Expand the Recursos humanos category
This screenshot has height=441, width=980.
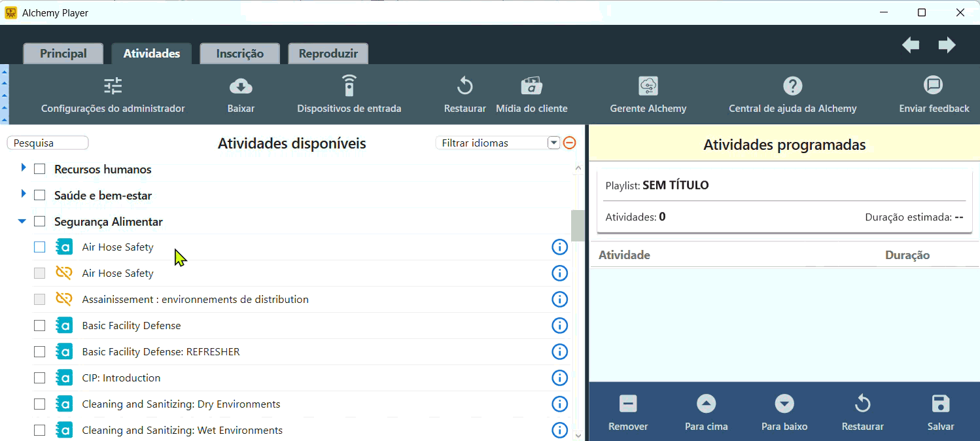pyautogui.click(x=24, y=168)
